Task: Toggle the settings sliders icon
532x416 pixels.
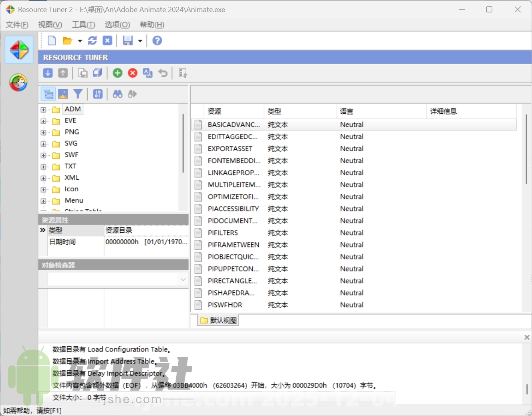Action: coord(97,94)
